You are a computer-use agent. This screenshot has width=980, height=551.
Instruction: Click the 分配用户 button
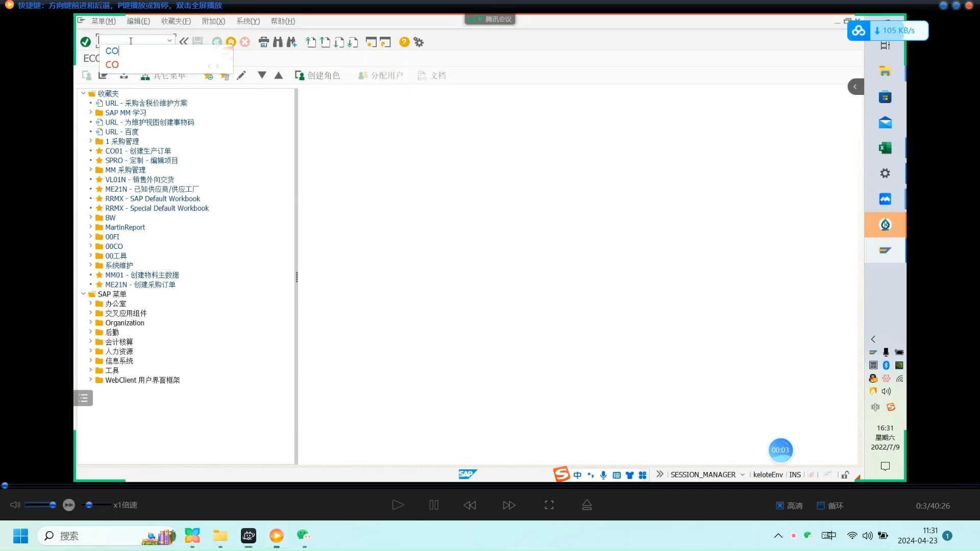(x=380, y=76)
